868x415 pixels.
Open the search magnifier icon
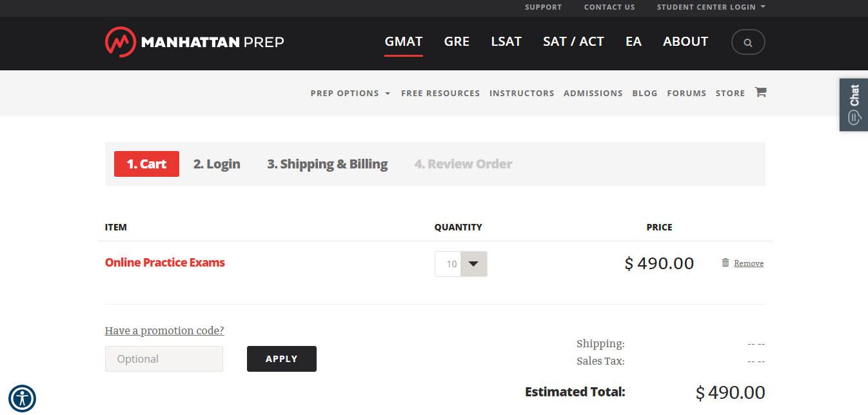(x=748, y=43)
